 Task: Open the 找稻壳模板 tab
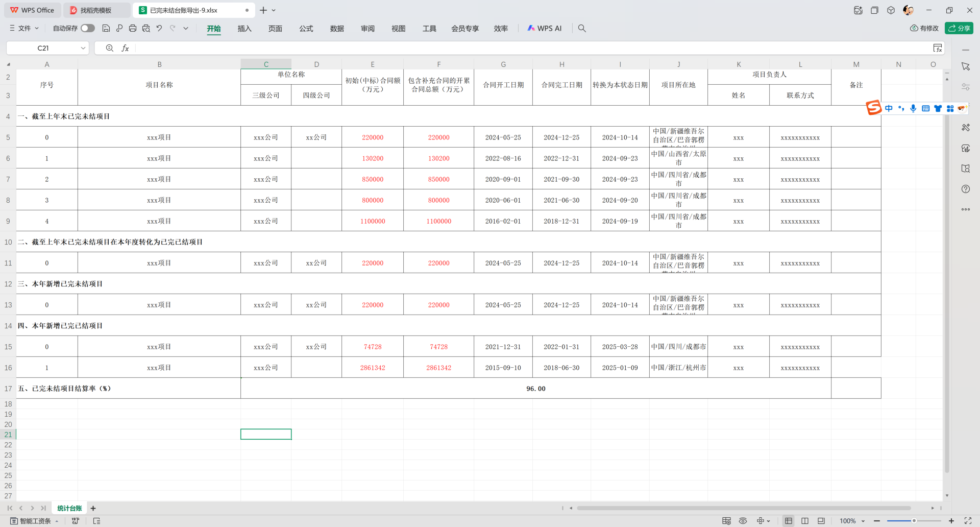click(x=96, y=10)
